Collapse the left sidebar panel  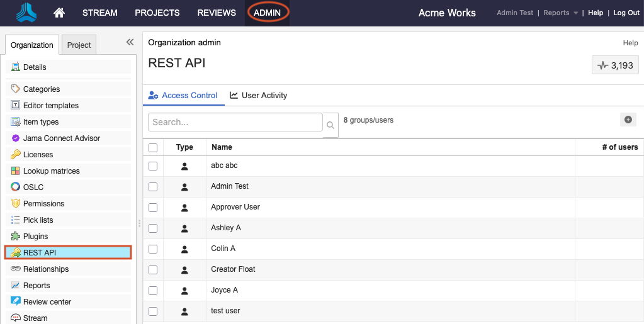tap(130, 42)
